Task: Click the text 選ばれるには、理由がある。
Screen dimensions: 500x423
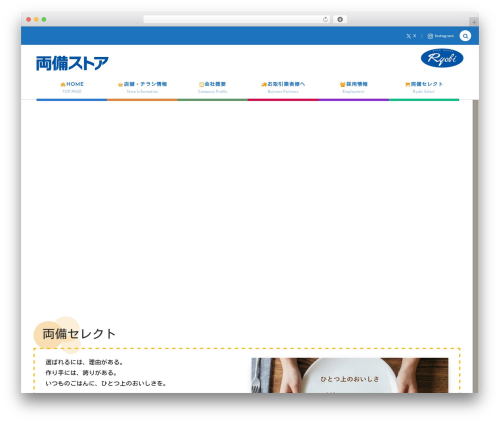Action: tap(85, 362)
